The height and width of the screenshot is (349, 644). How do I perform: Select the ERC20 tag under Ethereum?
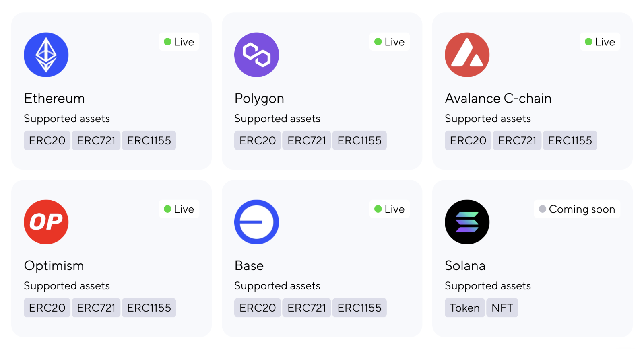(47, 140)
